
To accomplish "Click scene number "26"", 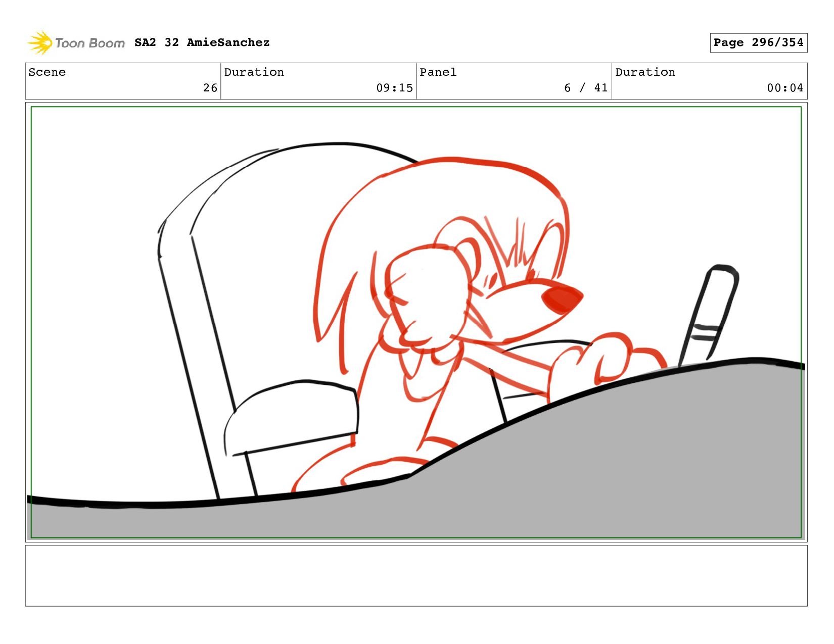I will (210, 88).
